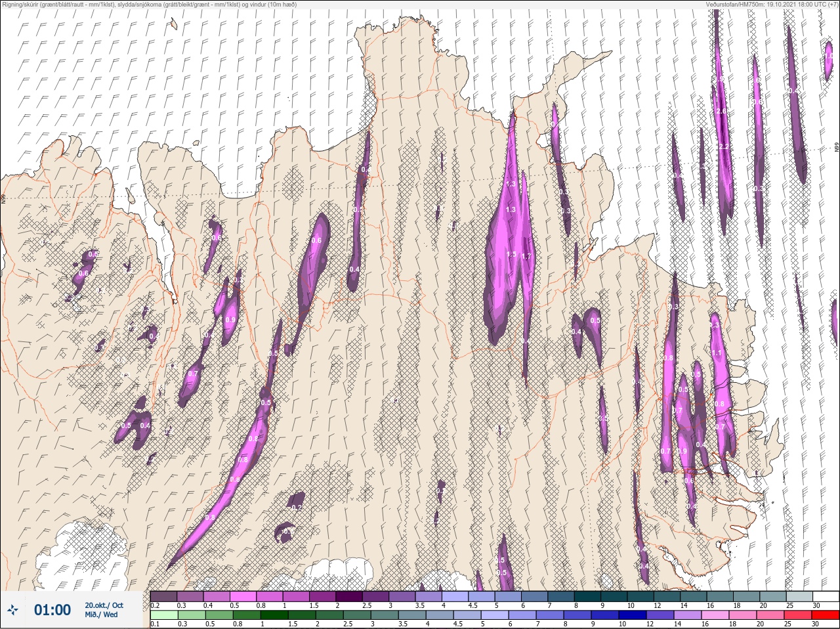The width and height of the screenshot is (840, 629).
Task: Click the date text '20.okt./ Oct'
Action: click(x=104, y=605)
